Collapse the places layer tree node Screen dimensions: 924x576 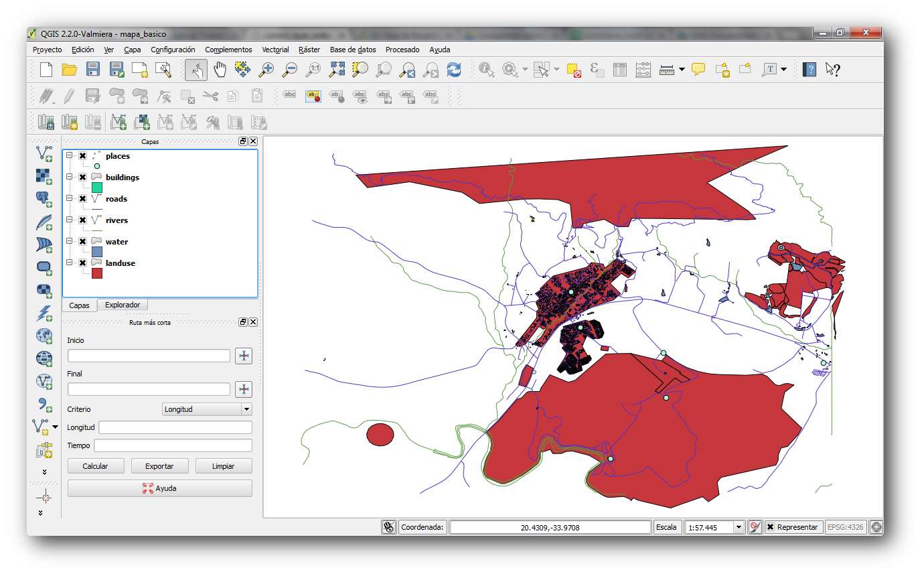(x=70, y=156)
